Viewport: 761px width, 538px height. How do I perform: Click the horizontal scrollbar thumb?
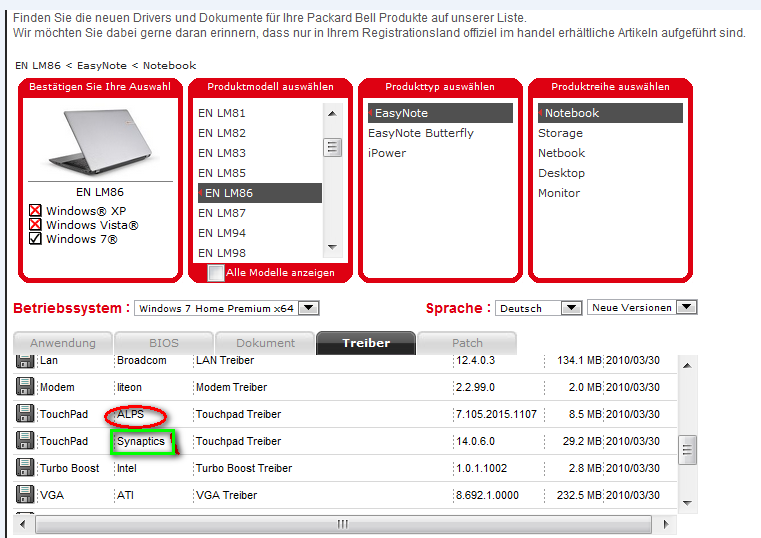343,524
